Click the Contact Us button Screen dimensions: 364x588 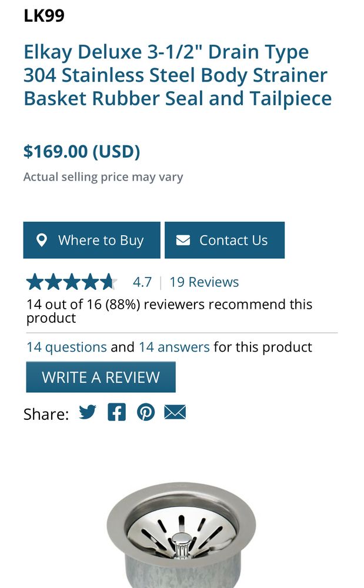225,239
